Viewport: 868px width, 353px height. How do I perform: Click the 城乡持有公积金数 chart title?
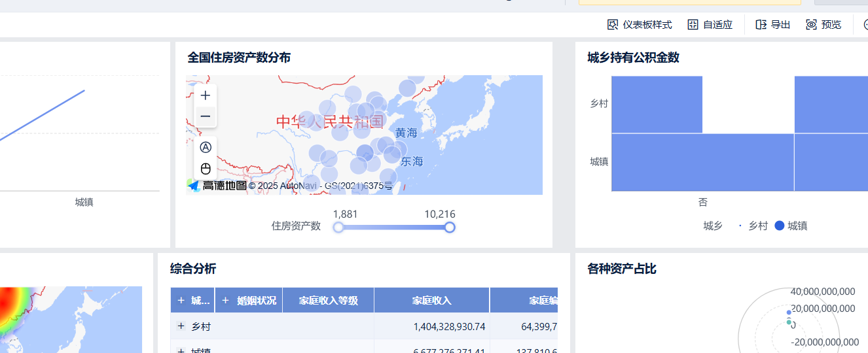pyautogui.click(x=633, y=58)
